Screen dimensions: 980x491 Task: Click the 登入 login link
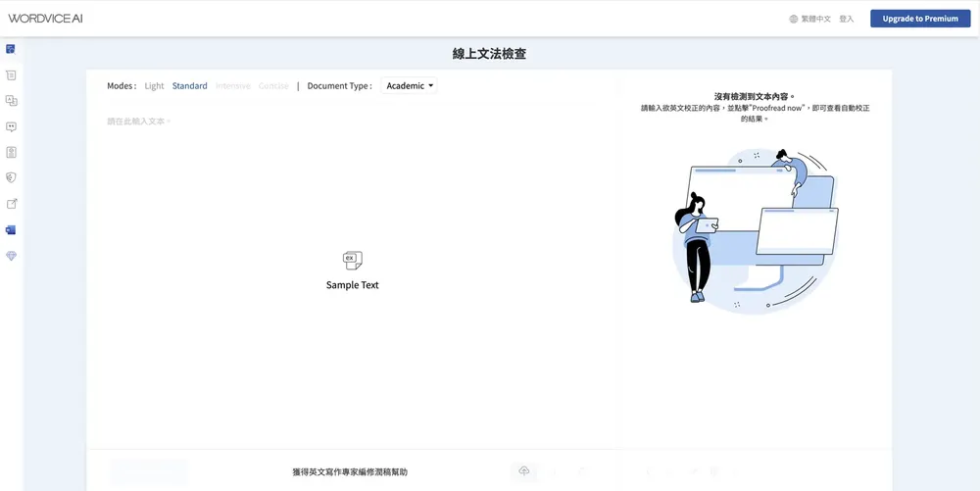tap(847, 19)
